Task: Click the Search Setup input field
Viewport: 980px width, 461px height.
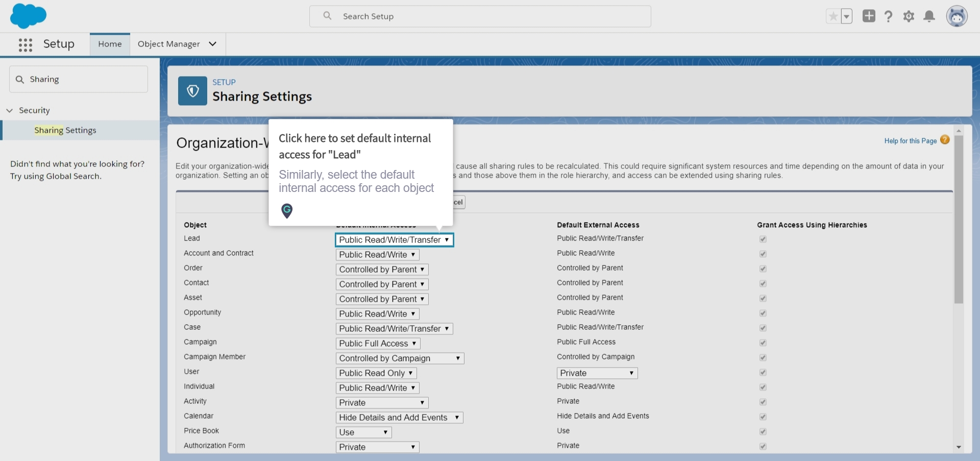Action: click(x=480, y=16)
